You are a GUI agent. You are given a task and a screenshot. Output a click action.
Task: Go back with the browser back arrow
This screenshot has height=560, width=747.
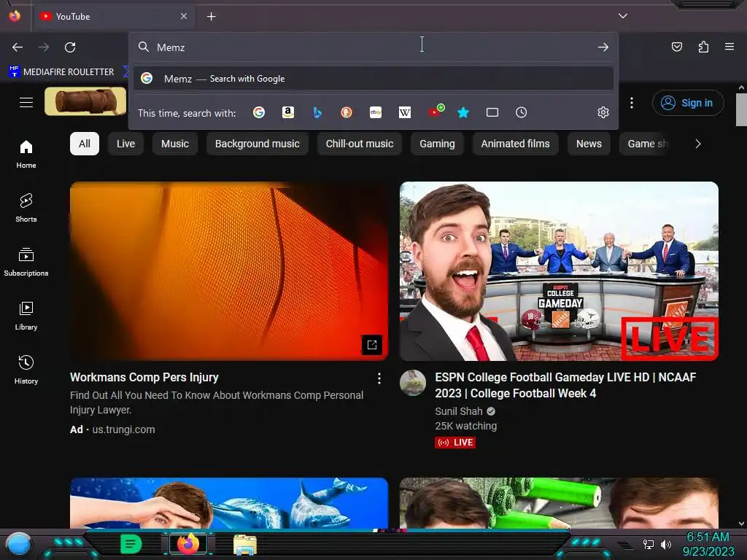18,47
